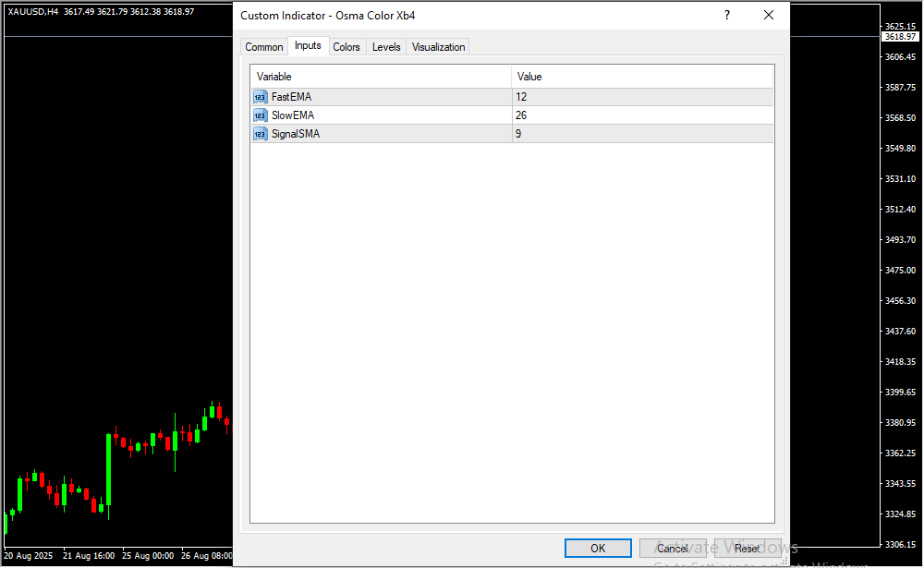This screenshot has height=568, width=924.
Task: Click the 3618.97 current price label
Action: pos(901,37)
